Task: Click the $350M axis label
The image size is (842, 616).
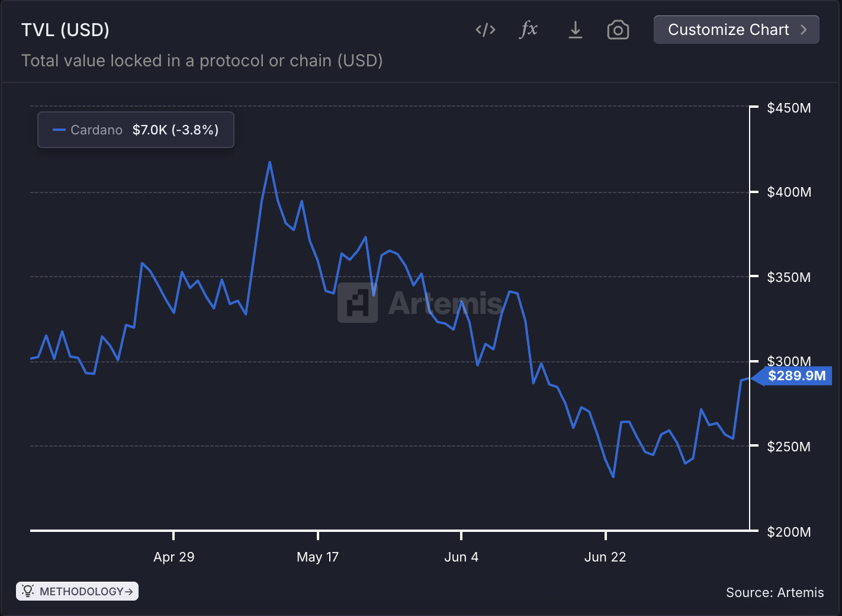Action: click(789, 277)
